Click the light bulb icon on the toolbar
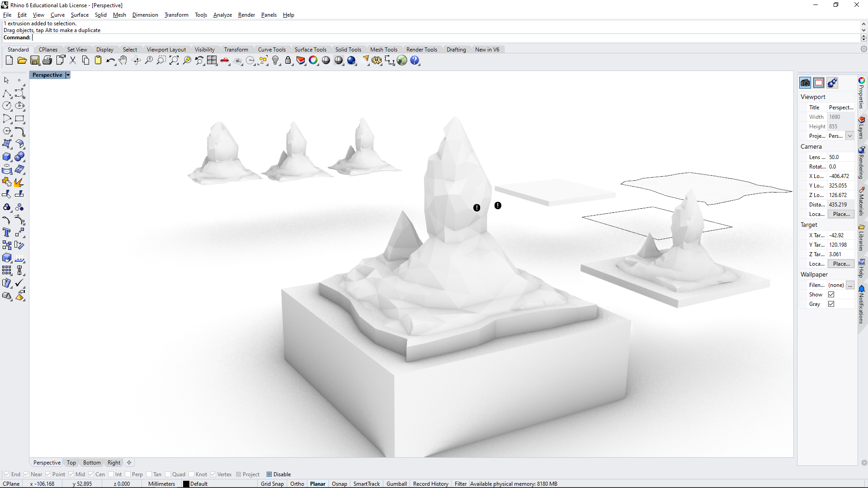The image size is (868, 488). [x=276, y=61]
